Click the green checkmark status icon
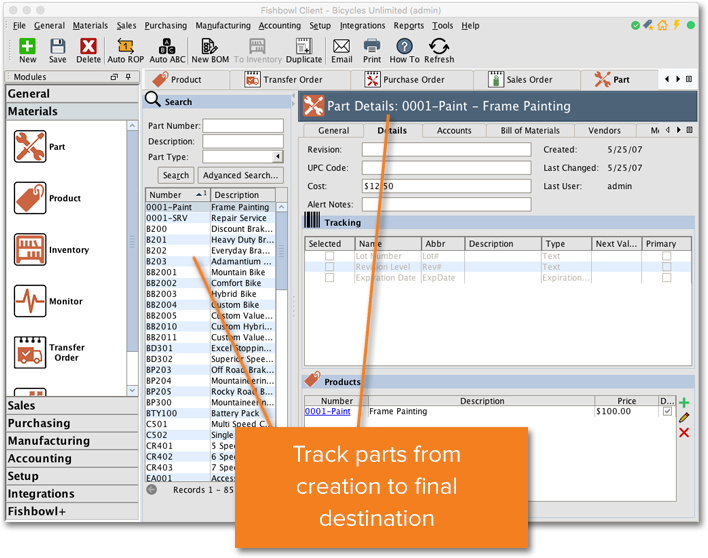 coord(635,25)
